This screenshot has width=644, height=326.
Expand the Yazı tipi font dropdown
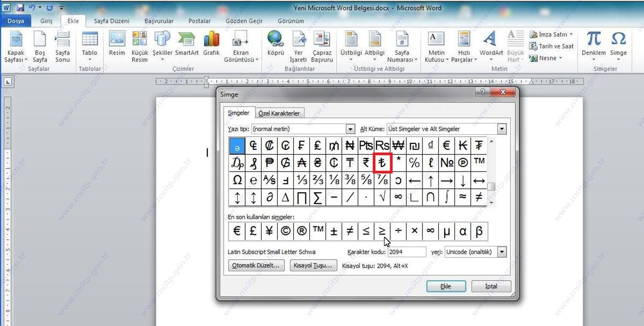coord(350,129)
